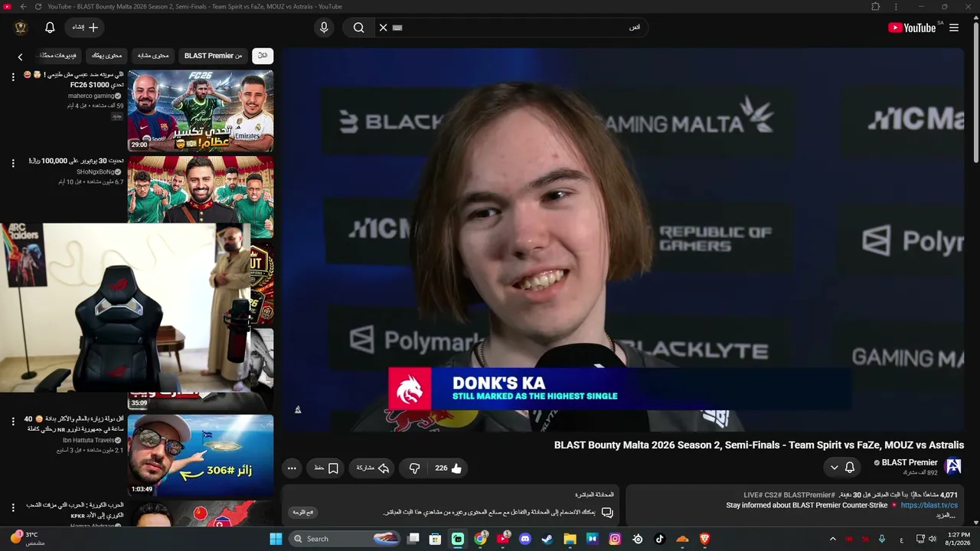Viewport: 980px width, 551px height.
Task: Open the maherco gaming channel name
Action: pos(93,96)
